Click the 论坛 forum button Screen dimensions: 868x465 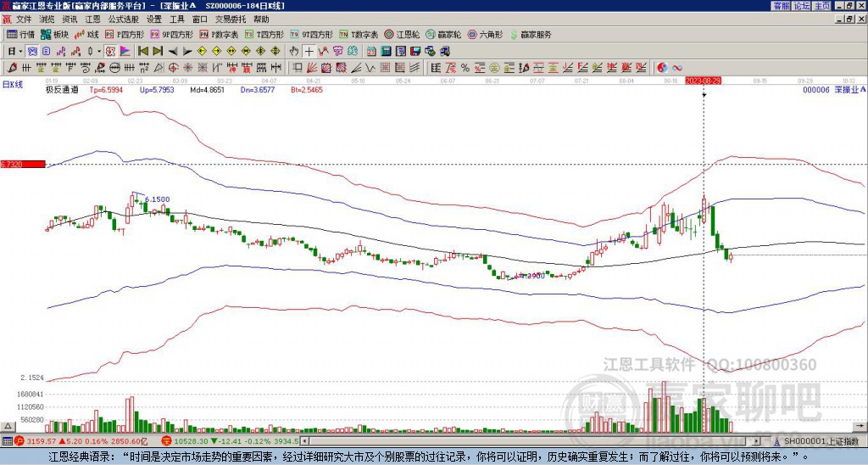click(801, 6)
